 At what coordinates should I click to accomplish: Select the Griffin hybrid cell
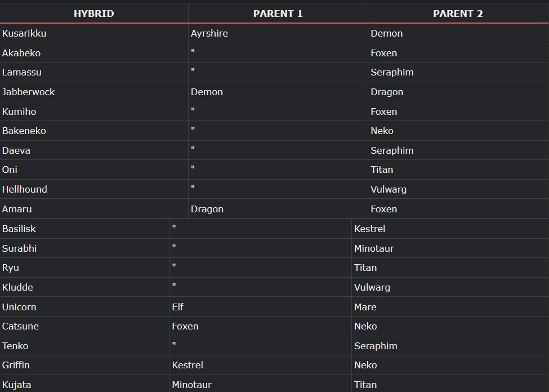[x=16, y=365]
